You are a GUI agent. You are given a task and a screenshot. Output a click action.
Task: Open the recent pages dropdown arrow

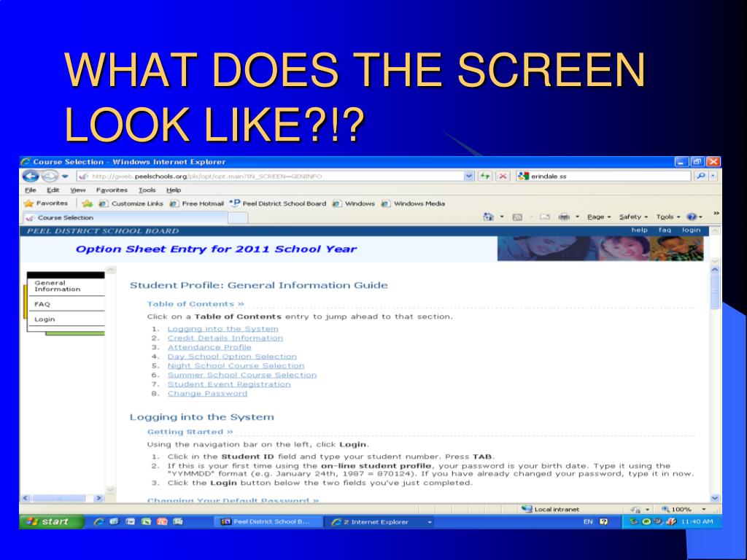click(65, 176)
